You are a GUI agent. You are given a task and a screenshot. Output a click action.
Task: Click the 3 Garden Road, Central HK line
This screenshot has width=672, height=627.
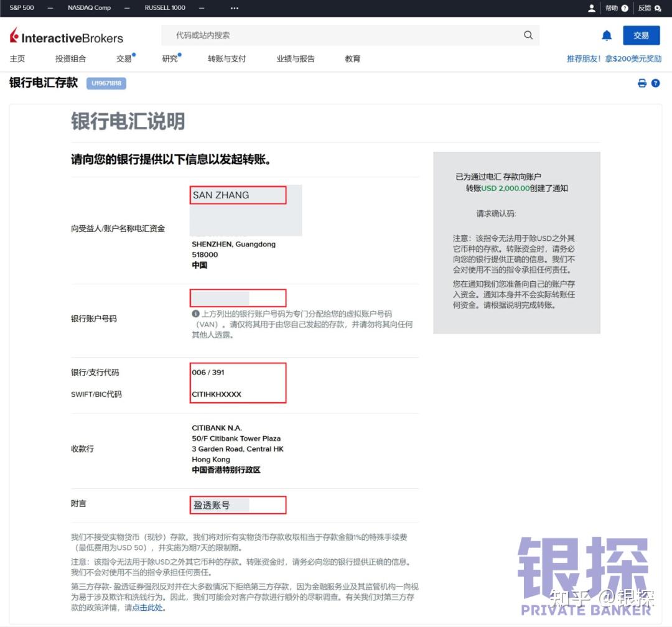(238, 449)
